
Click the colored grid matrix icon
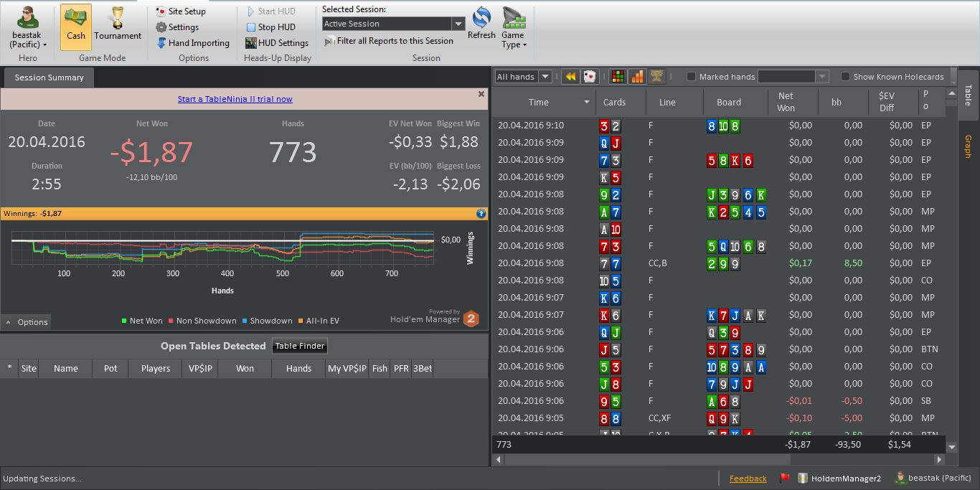(617, 76)
